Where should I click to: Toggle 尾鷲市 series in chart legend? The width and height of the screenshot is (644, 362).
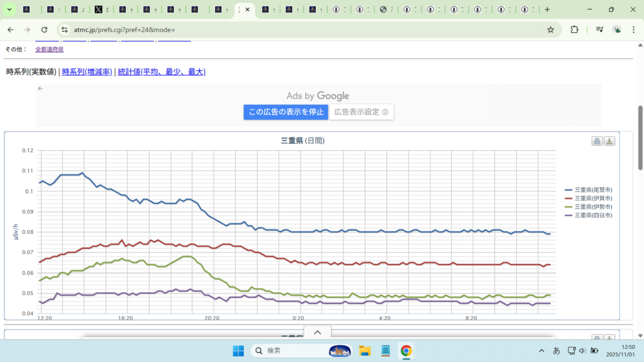pyautogui.click(x=592, y=190)
